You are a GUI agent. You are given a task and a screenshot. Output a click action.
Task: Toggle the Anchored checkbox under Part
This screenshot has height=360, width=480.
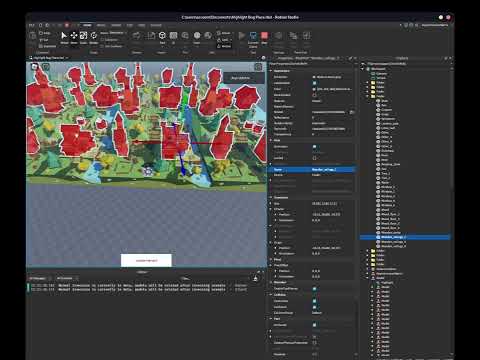(314, 325)
